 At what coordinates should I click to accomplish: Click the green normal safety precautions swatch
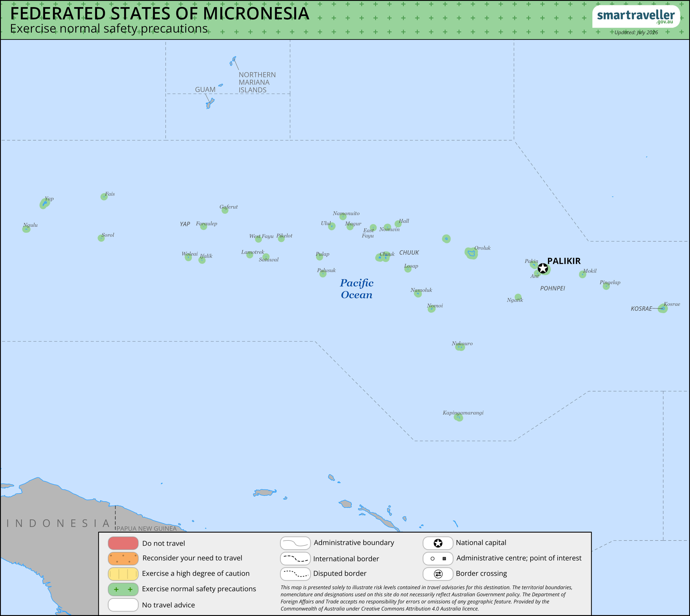point(123,589)
